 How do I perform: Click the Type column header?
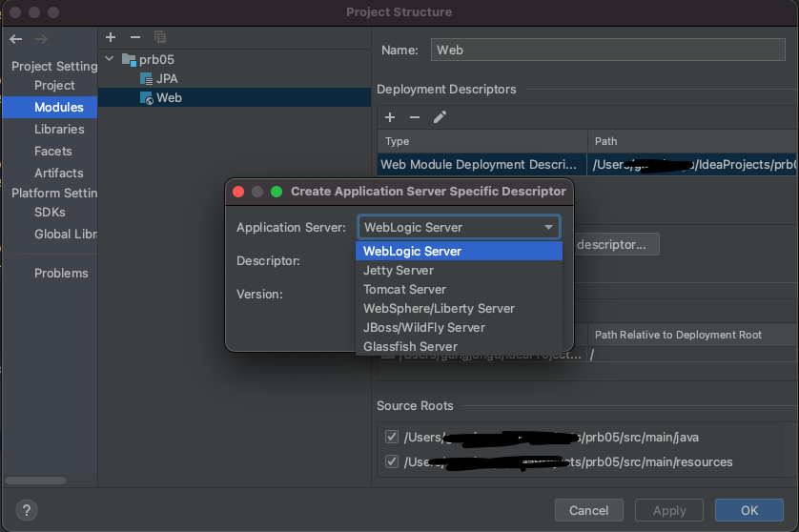coord(482,141)
